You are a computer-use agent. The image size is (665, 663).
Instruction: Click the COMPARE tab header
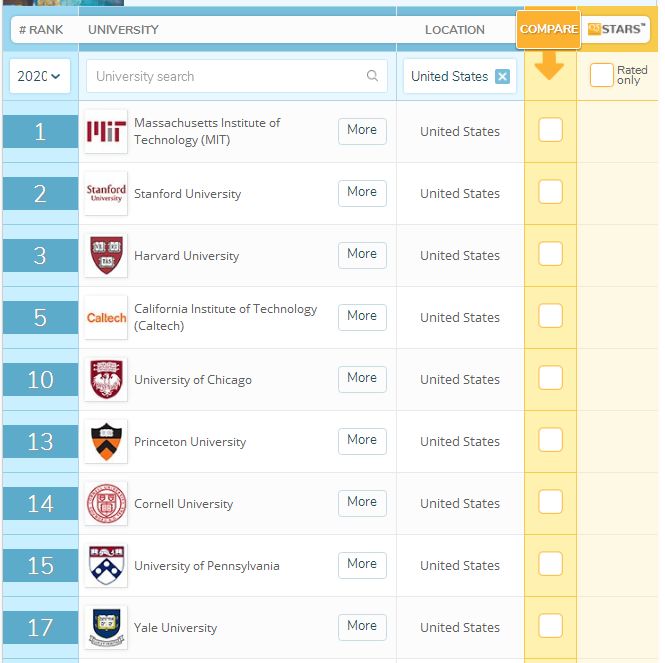tap(549, 29)
